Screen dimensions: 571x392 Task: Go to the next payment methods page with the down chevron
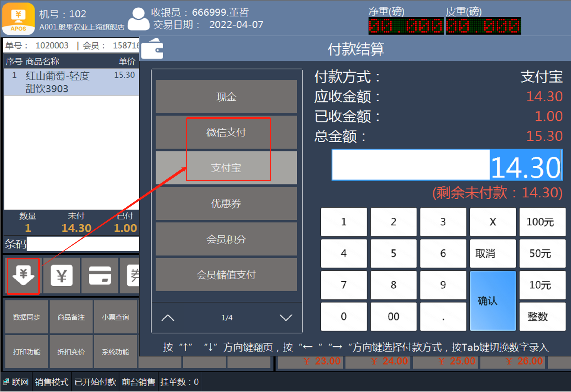pos(286,317)
